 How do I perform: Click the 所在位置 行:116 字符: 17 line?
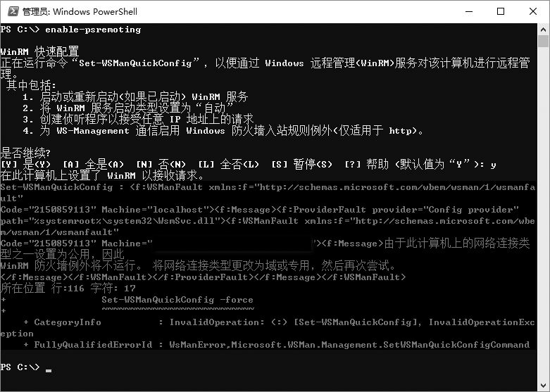[x=68, y=289]
